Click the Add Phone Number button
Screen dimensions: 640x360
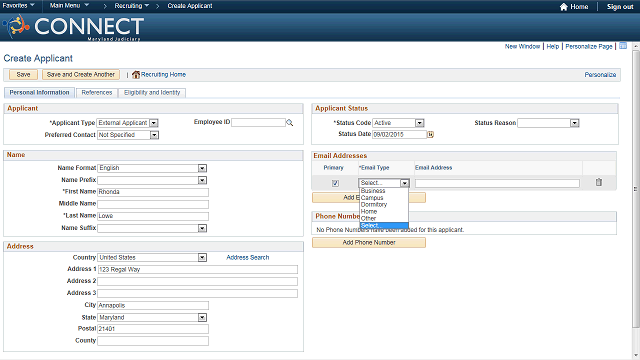[x=369, y=242]
